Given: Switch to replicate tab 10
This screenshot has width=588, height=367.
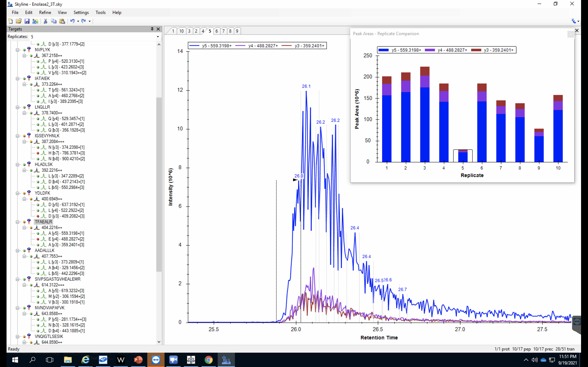Looking at the screenshot, I should (x=182, y=31).
